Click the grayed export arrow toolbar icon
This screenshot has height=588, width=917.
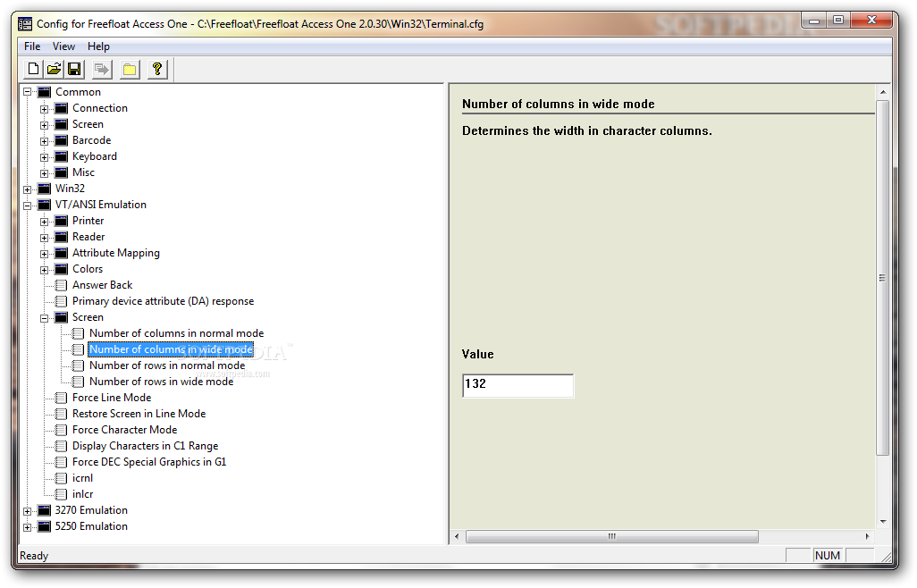(102, 70)
